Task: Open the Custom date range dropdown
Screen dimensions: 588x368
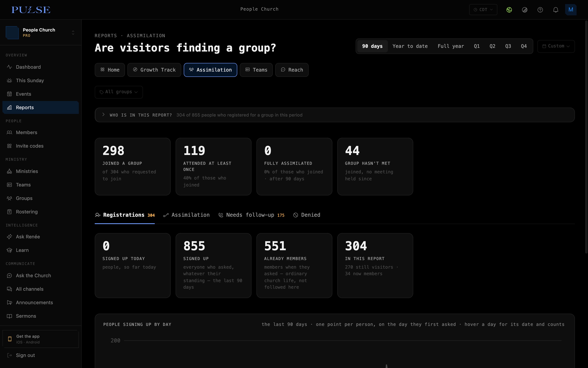Action: [x=556, y=46]
